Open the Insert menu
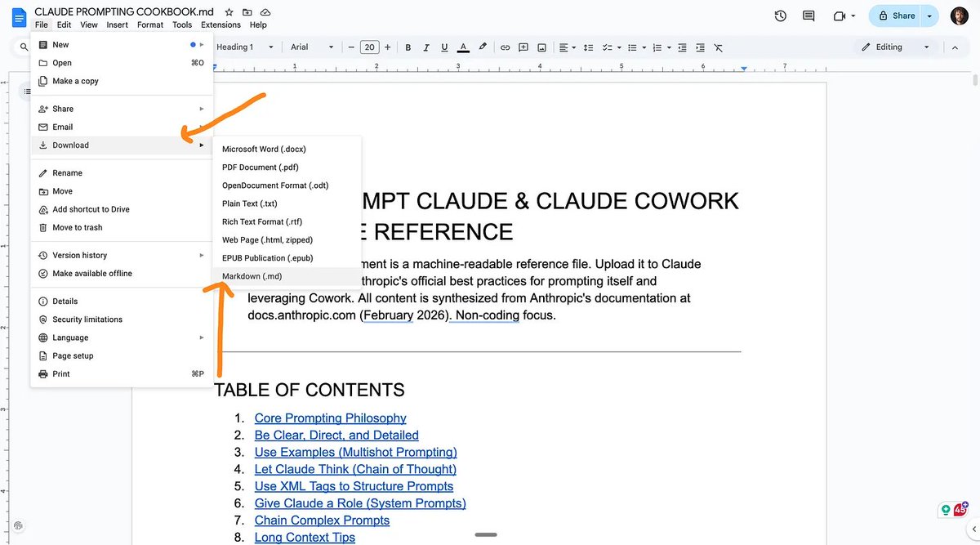Image resolution: width=980 pixels, height=545 pixels. click(117, 25)
